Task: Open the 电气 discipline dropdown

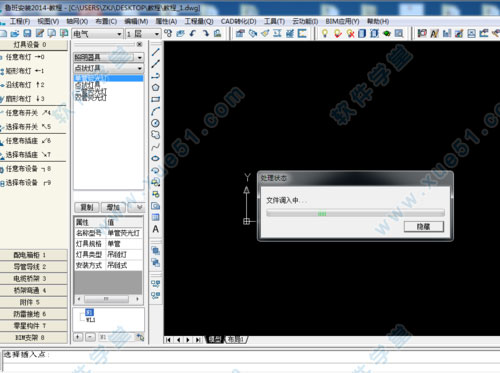Action: click(x=97, y=34)
